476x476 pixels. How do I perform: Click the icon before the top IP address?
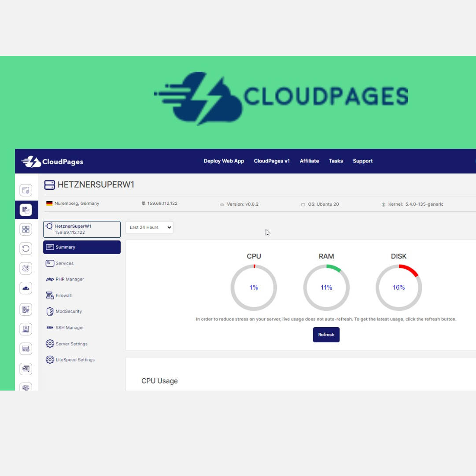click(x=144, y=203)
